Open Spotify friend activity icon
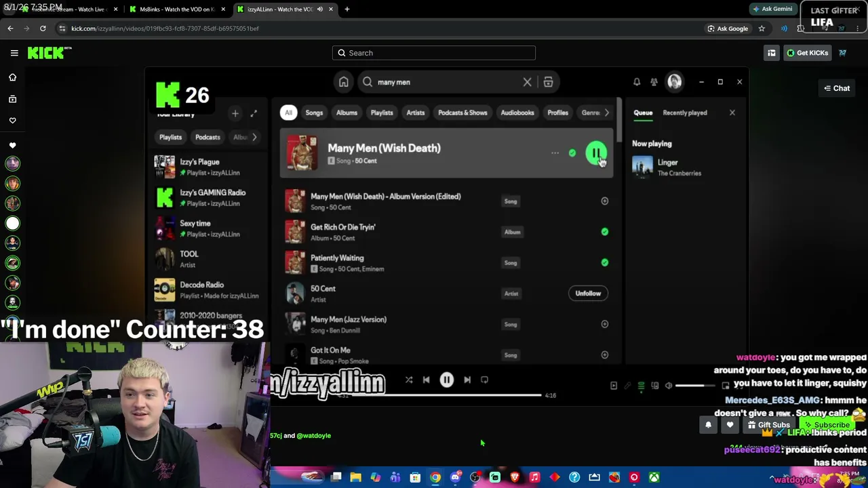Viewport: 868px width, 488px height. (x=654, y=82)
